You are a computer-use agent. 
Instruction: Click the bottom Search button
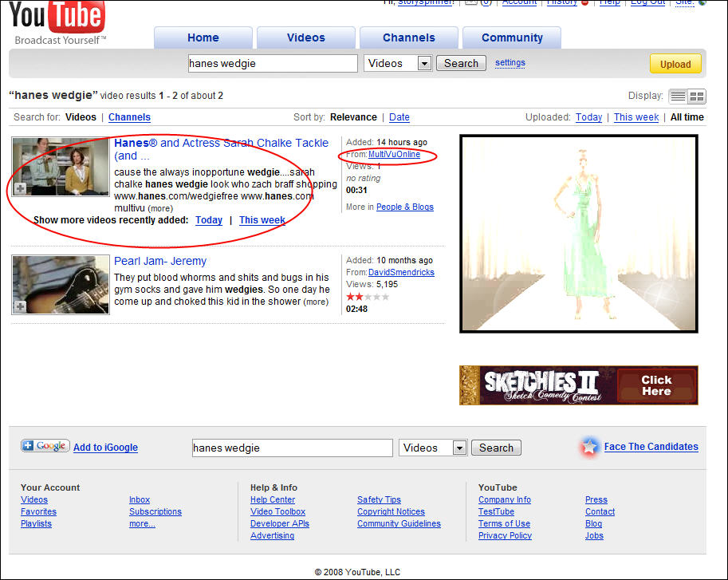pos(496,448)
